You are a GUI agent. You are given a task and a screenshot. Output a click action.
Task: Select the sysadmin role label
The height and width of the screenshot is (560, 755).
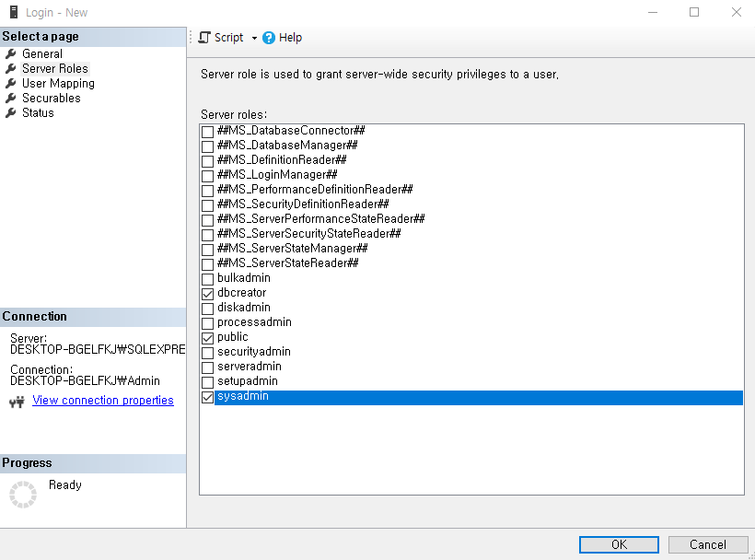[x=243, y=396]
